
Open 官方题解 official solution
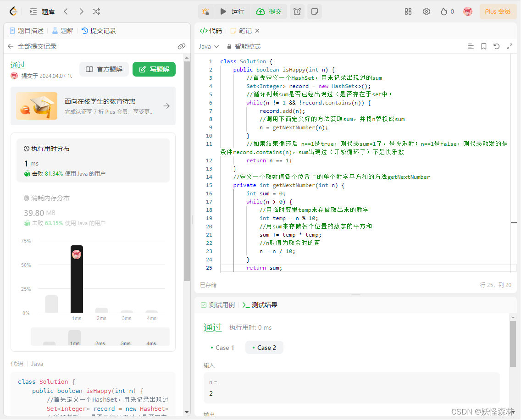tap(104, 69)
